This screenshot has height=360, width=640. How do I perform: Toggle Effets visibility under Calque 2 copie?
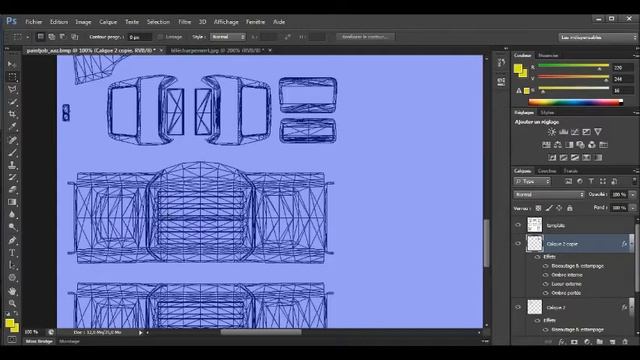click(538, 257)
